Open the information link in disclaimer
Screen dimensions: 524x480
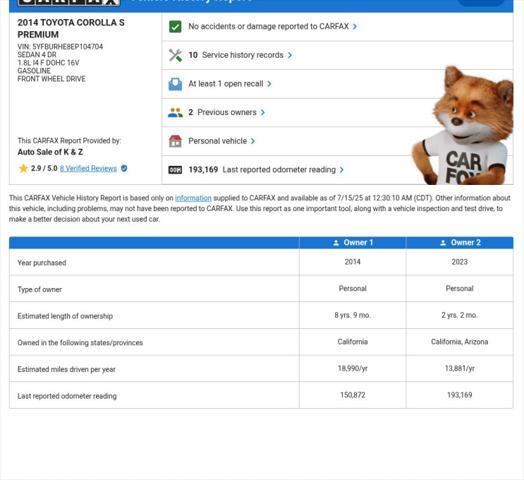193,198
